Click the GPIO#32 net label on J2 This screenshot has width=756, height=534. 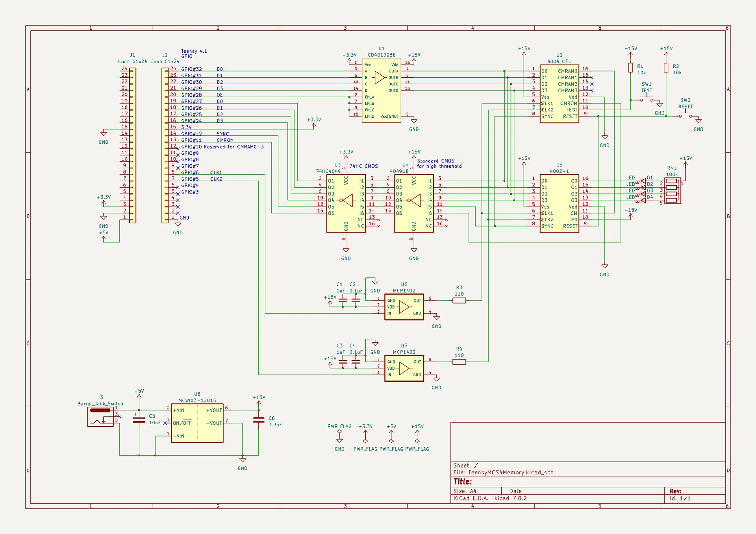(x=191, y=69)
